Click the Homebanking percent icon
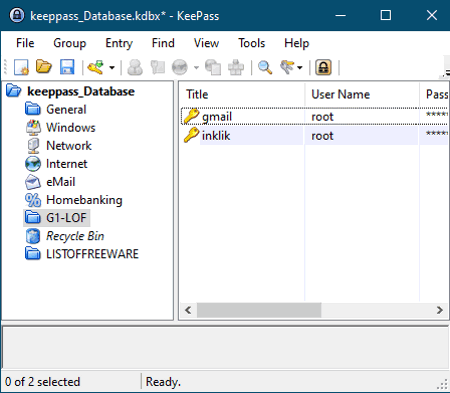Image resolution: width=450 pixels, height=393 pixels. [33, 200]
